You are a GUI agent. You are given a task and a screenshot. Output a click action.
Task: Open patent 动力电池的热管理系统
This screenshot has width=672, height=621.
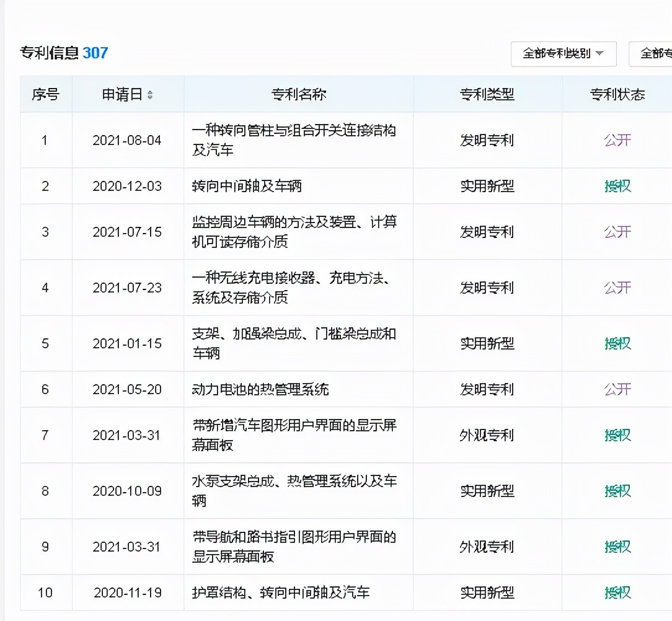coord(260,389)
